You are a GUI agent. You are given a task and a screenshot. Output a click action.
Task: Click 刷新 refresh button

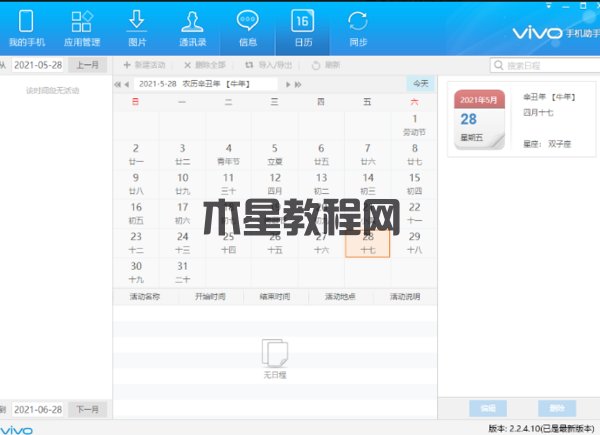pyautogui.click(x=326, y=65)
